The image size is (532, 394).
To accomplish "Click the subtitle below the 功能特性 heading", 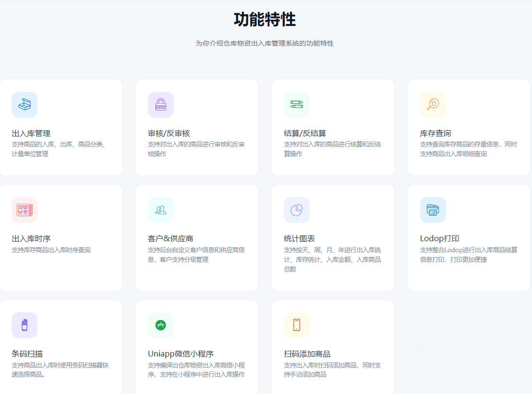I will point(265,43).
